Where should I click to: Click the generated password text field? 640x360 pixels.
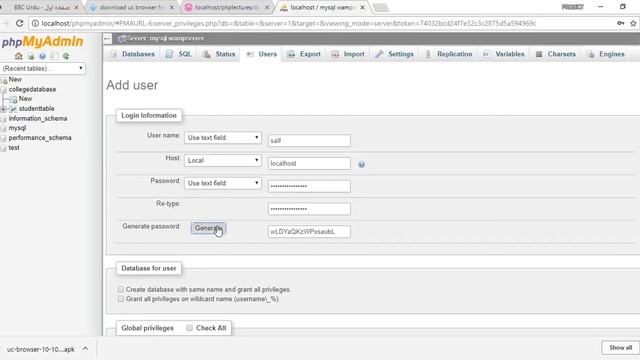(x=309, y=231)
